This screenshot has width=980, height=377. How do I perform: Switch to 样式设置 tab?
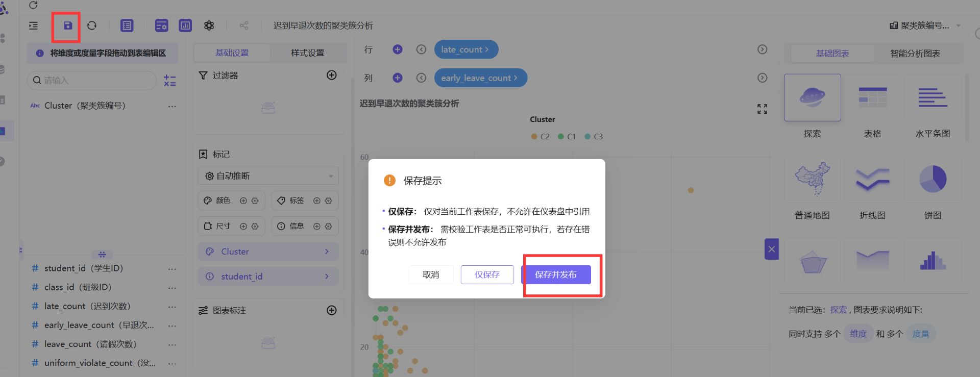pyautogui.click(x=308, y=53)
